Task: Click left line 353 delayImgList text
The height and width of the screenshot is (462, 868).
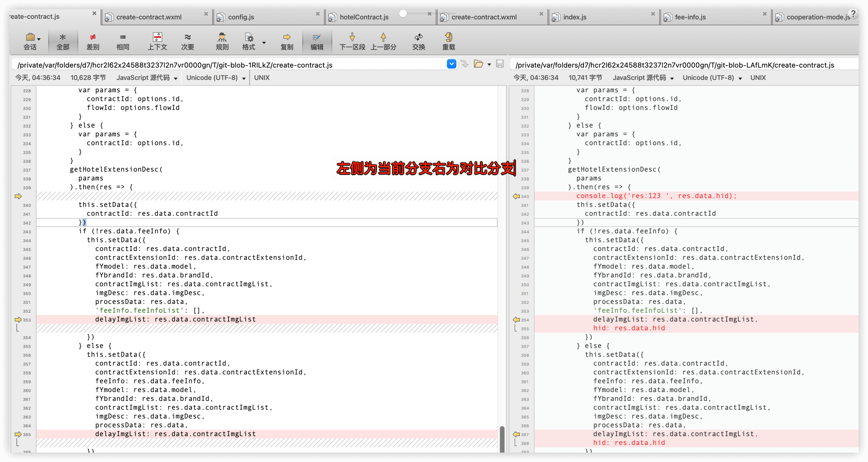Action: tap(175, 319)
